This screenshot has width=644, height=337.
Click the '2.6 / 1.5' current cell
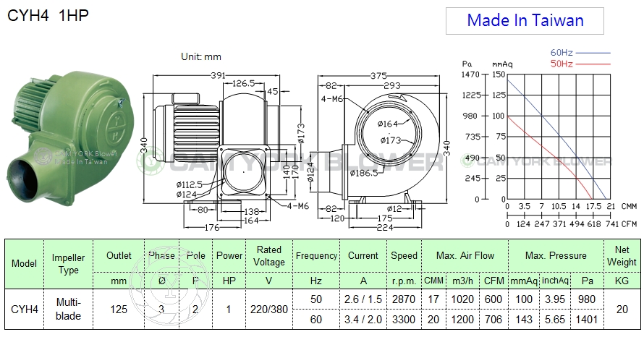tap(363, 299)
